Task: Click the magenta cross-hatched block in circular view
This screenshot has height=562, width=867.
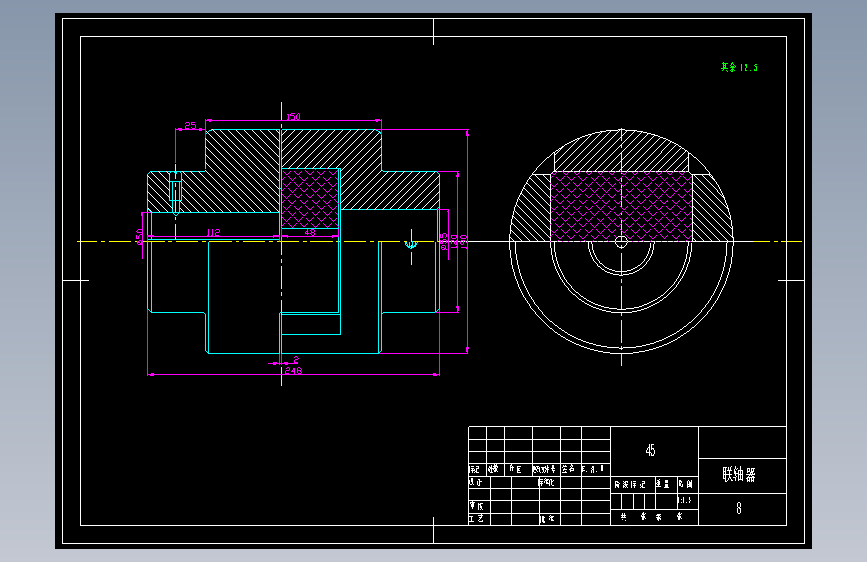Action: tap(621, 206)
